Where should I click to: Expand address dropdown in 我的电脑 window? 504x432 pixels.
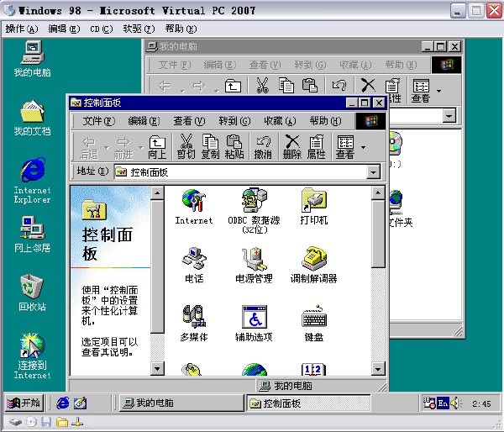pyautogui.click(x=449, y=115)
